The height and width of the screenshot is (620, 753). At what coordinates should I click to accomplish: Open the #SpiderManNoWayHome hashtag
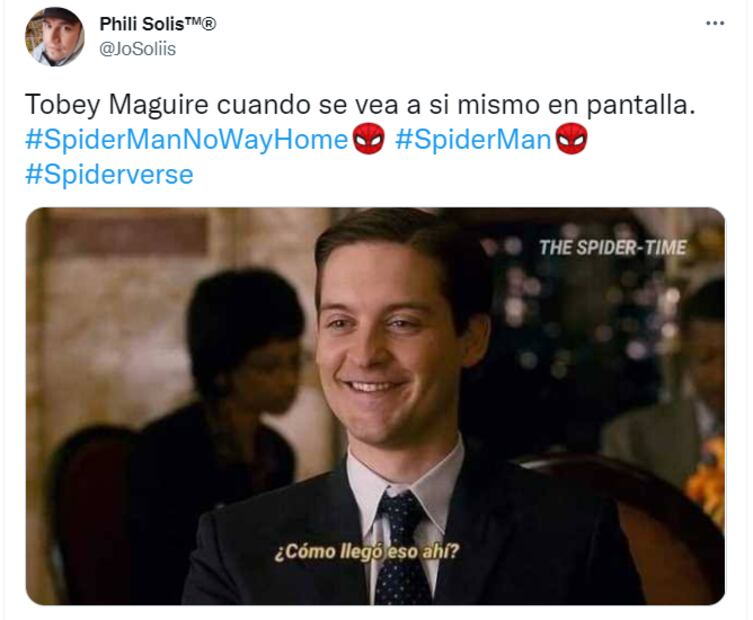(186, 140)
